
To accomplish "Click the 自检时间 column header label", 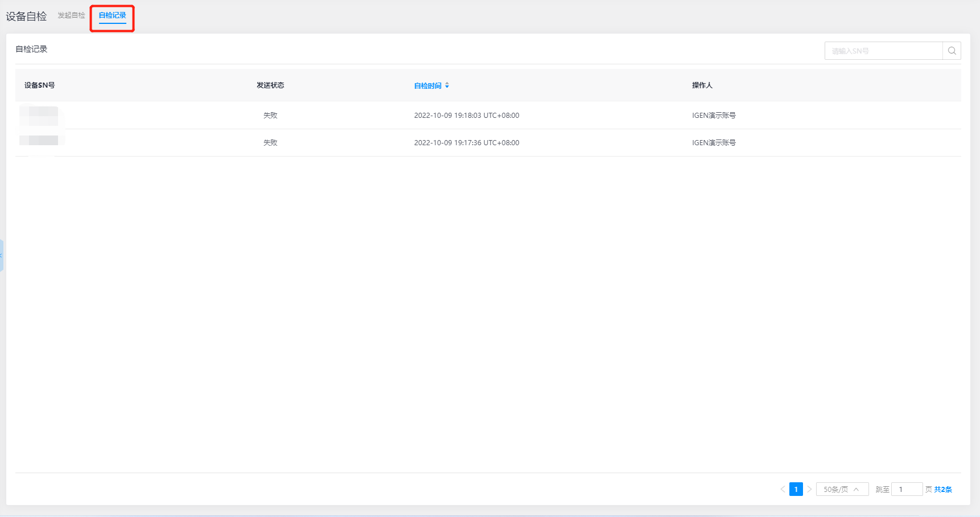I will pos(427,85).
